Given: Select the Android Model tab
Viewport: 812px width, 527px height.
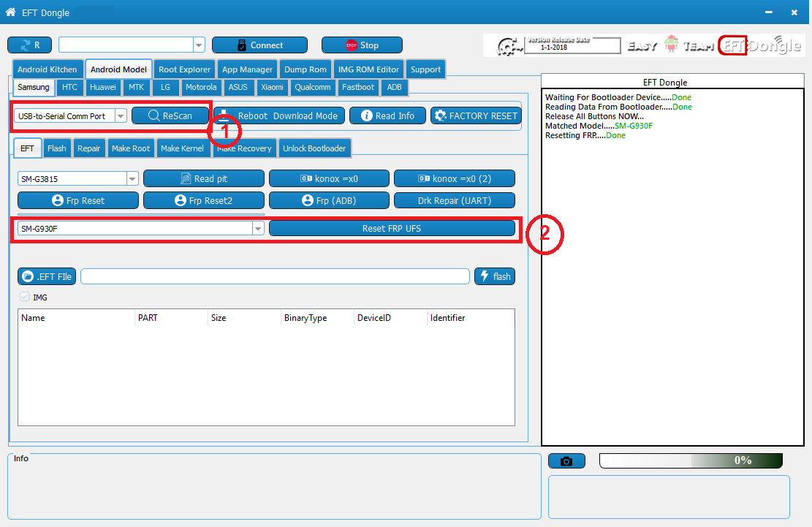Looking at the screenshot, I should (118, 69).
